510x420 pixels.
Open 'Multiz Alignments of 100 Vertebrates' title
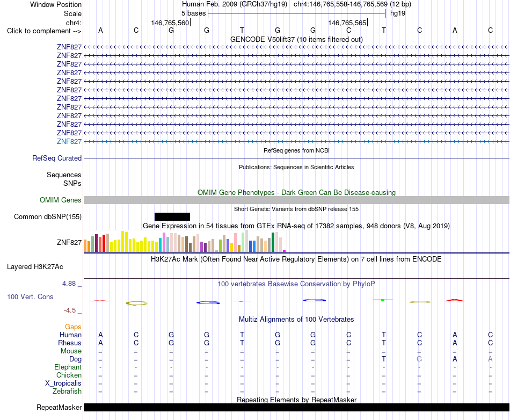pyautogui.click(x=296, y=320)
